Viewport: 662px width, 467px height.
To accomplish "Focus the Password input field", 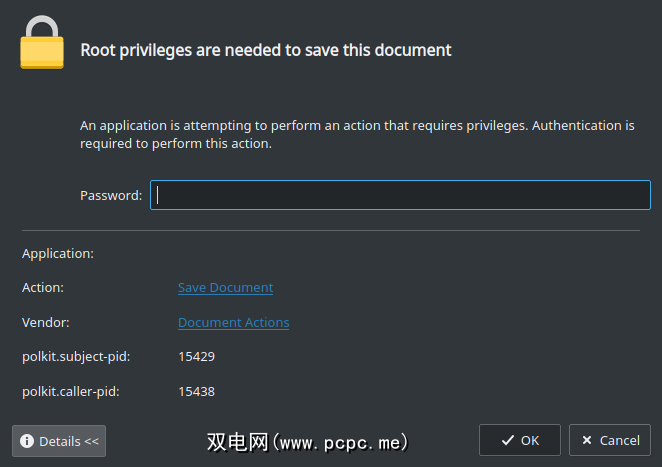I will click(x=400, y=195).
